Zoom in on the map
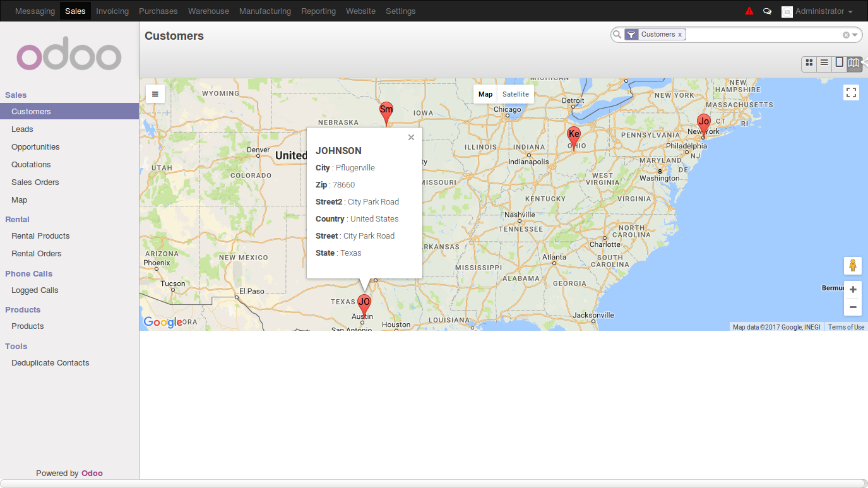 853,290
